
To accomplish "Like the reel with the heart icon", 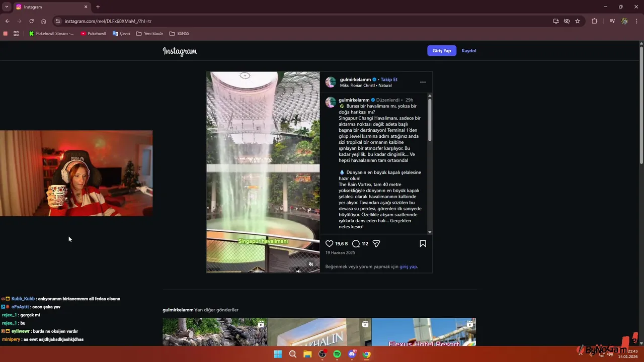I will pos(330,244).
